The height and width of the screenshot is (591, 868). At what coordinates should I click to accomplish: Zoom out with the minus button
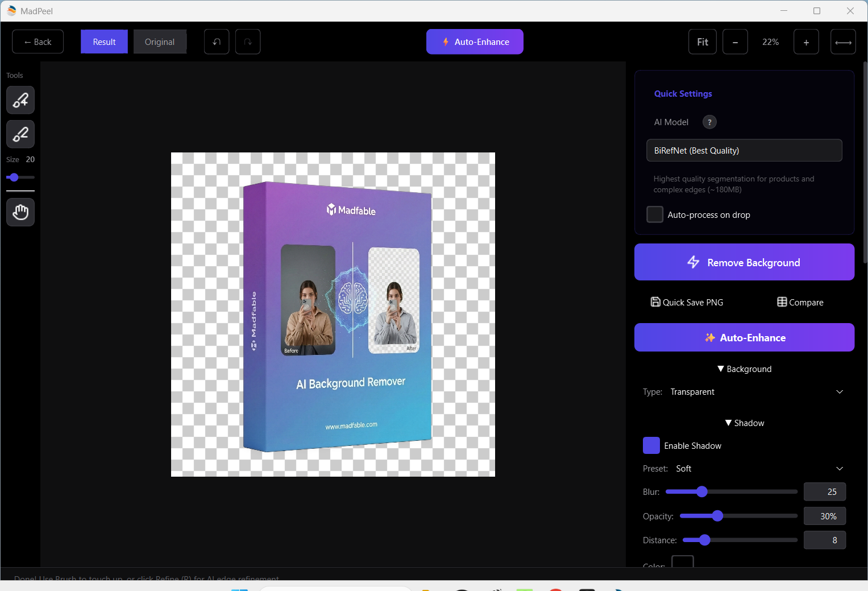(x=735, y=42)
